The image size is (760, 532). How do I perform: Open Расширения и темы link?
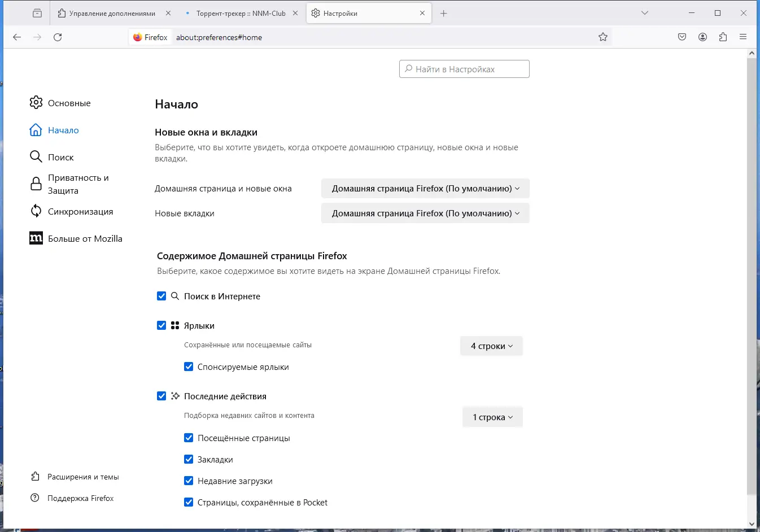click(82, 477)
